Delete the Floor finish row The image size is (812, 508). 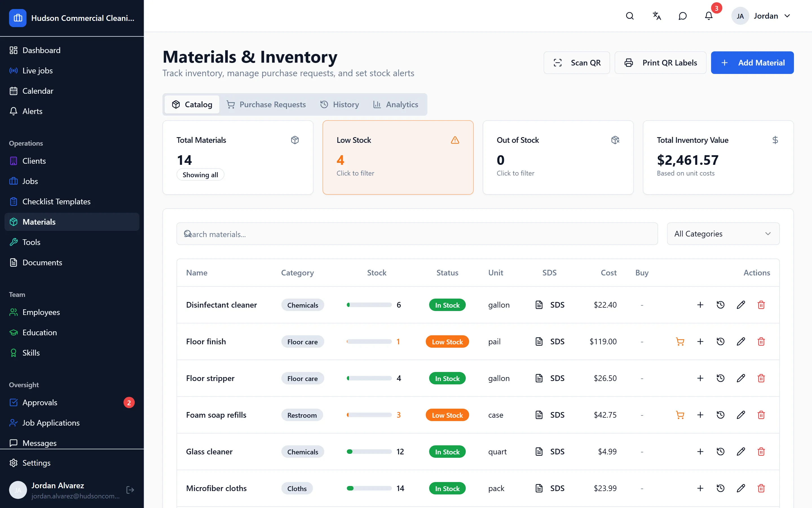tap(761, 341)
